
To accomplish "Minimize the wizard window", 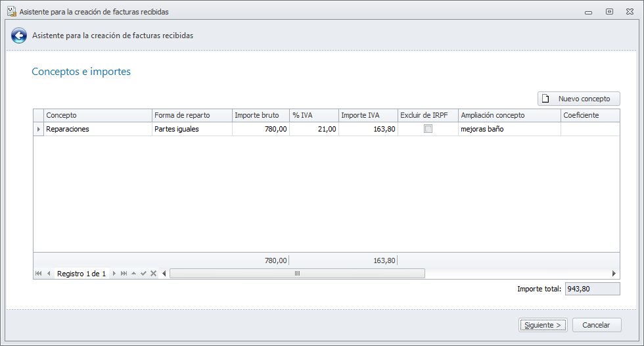I will point(589,12).
